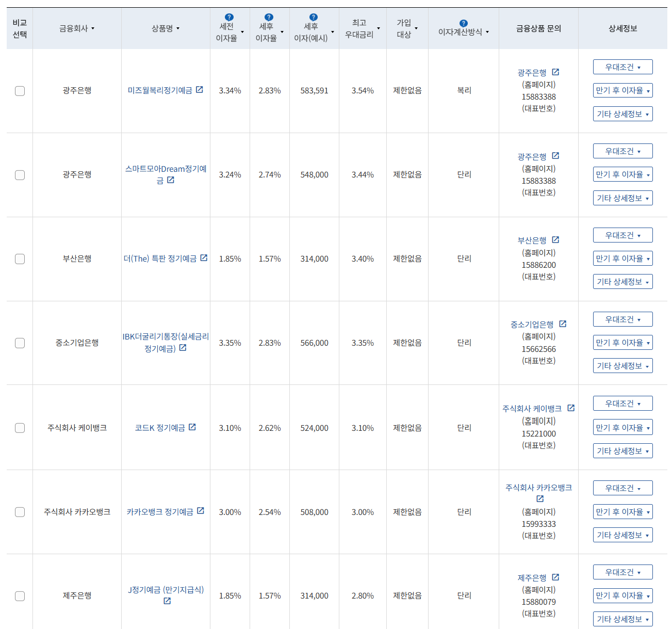This screenshot has width=672, height=629.
Task: Check compare box for 스마트모아Dream정기예금 row
Action: 20,175
